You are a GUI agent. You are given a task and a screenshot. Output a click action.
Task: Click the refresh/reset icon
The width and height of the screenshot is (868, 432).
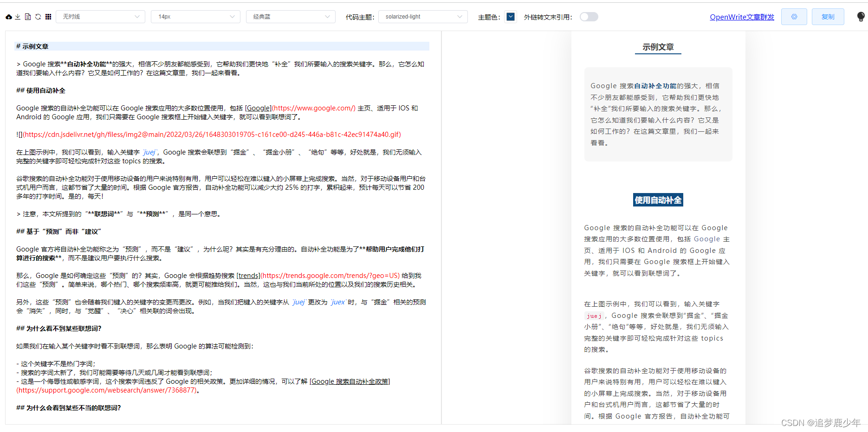[x=38, y=17]
